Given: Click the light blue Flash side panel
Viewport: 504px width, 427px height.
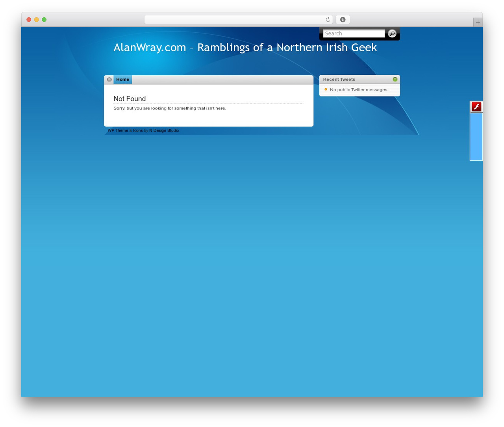Looking at the screenshot, I should pos(476,137).
